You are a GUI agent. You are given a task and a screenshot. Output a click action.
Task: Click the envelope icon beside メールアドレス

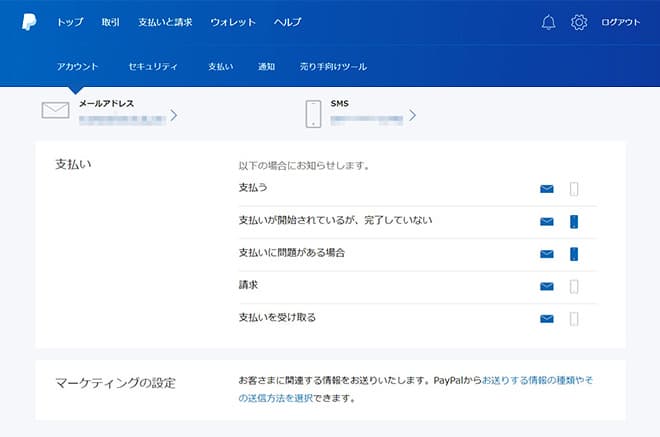pos(56,111)
